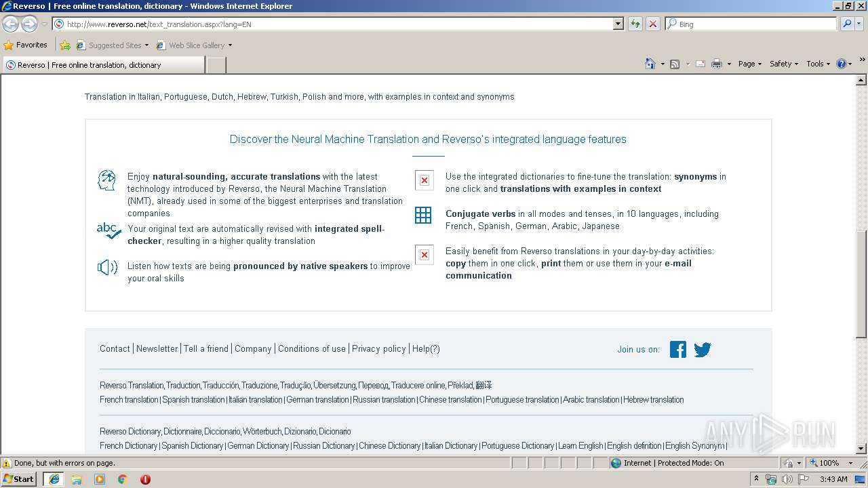Open the Company footer link
The width and height of the screenshot is (868, 488).
click(x=253, y=348)
